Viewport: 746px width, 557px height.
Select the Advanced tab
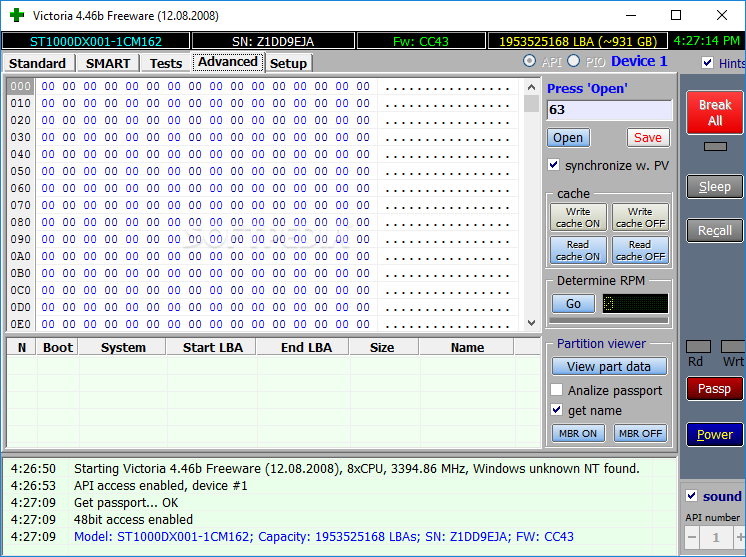coord(228,62)
